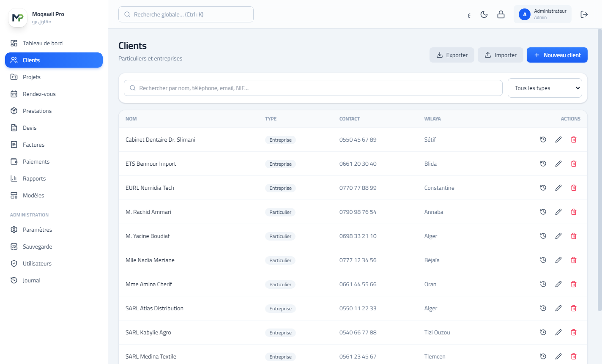Create a Nouveau client
Screen dimensions: 602x364
click(x=557, y=55)
